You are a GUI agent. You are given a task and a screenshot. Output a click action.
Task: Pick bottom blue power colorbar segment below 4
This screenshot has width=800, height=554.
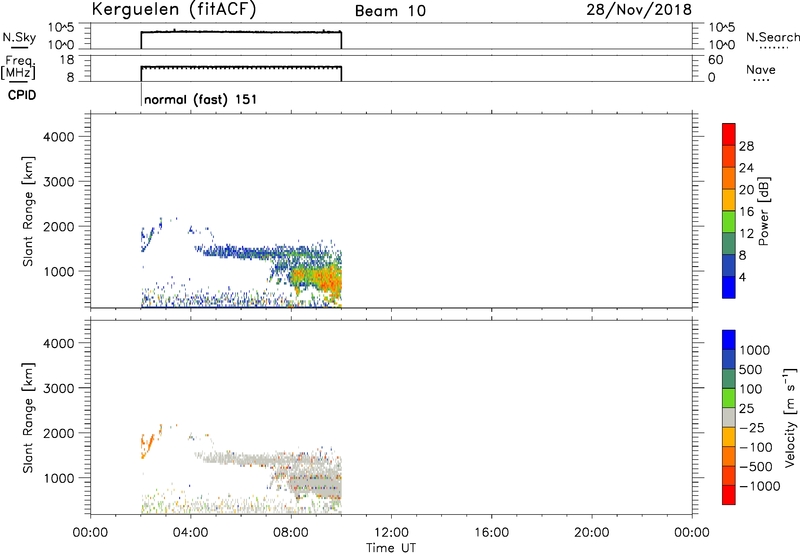click(729, 287)
